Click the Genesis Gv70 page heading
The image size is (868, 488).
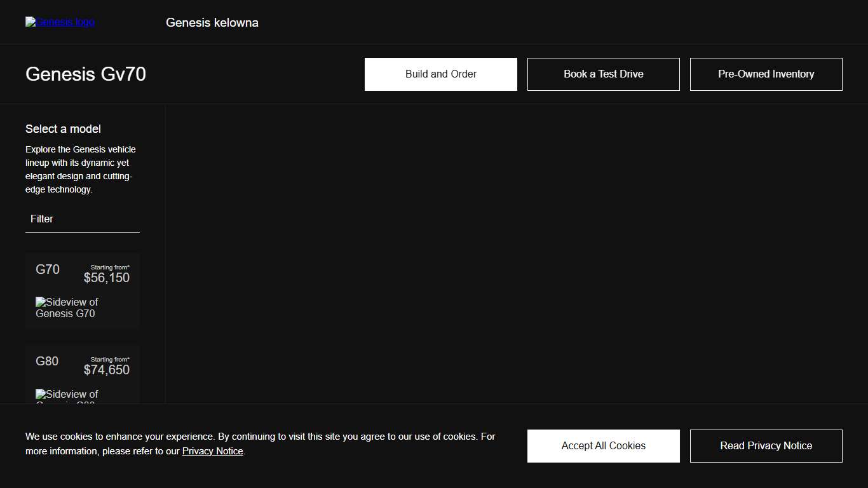(x=86, y=74)
